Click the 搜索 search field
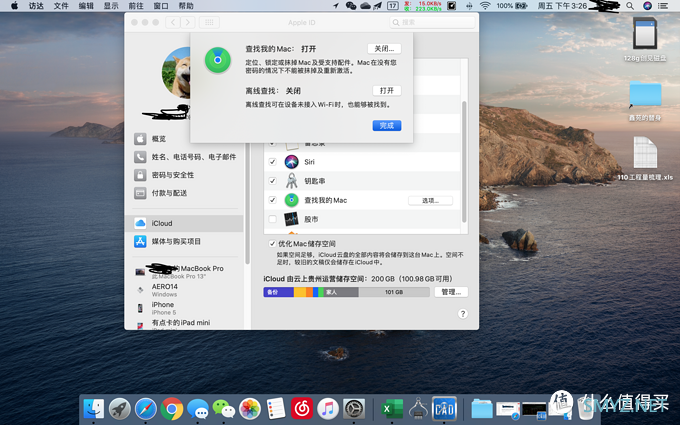The width and height of the screenshot is (680, 425). click(432, 22)
